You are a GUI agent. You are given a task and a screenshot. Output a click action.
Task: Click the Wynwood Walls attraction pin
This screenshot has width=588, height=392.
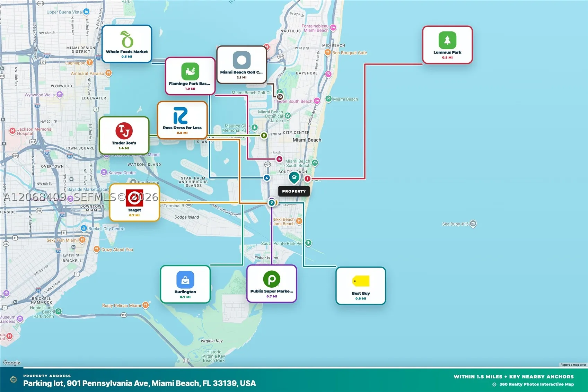click(60, 95)
